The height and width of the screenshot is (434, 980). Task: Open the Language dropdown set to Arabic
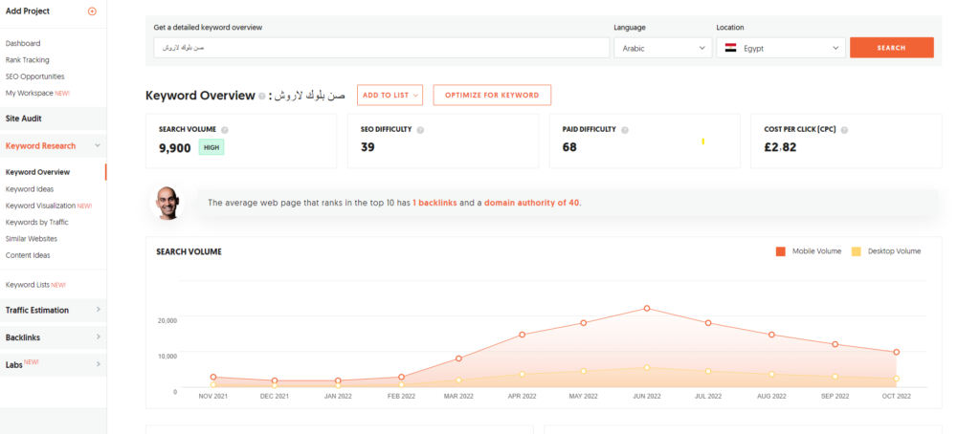pyautogui.click(x=660, y=48)
